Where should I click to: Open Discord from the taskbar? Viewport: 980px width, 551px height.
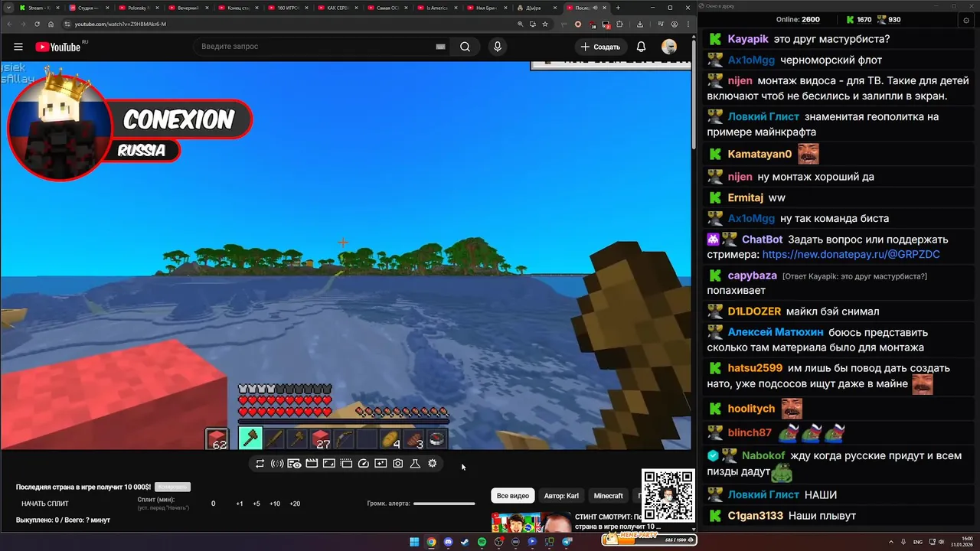448,542
